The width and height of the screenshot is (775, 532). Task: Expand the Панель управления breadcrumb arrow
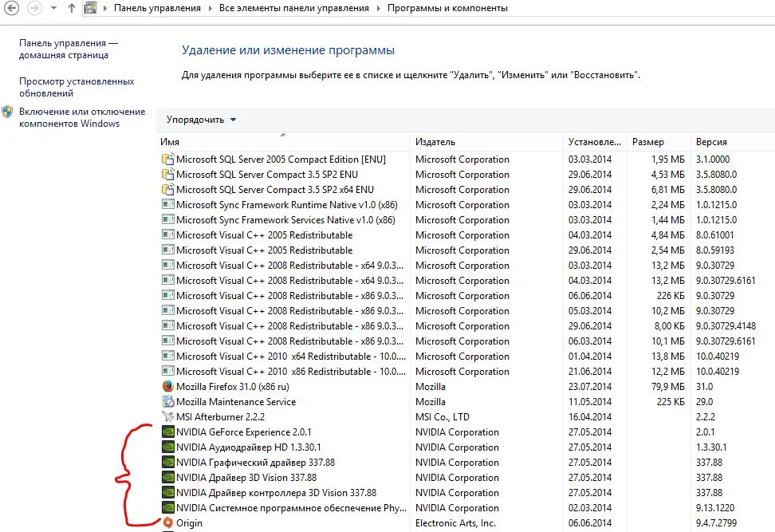[x=211, y=9]
